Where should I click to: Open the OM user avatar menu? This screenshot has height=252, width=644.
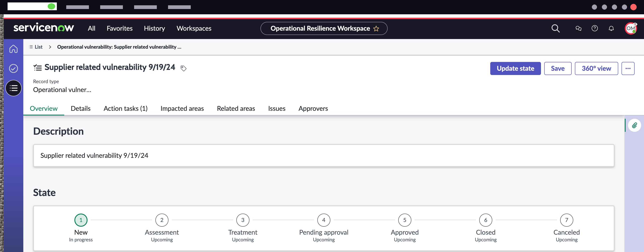click(x=631, y=28)
